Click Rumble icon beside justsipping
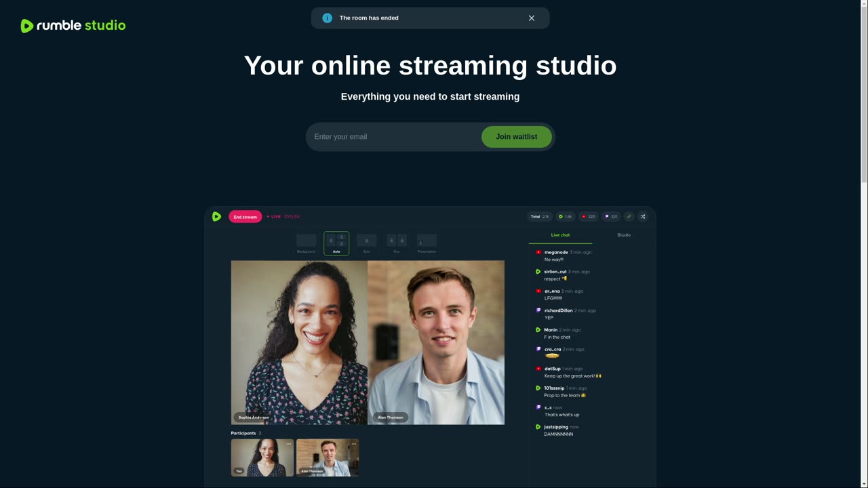868x488 pixels. [x=538, y=427]
